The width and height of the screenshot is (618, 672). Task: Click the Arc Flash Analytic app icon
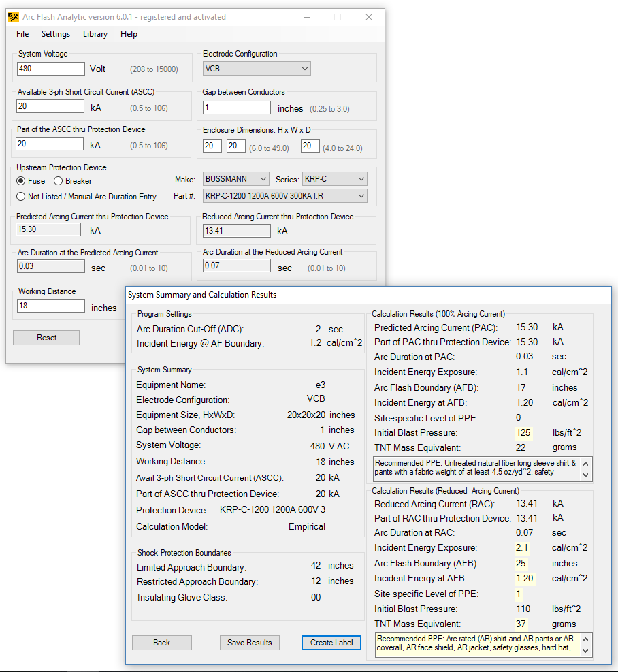click(x=13, y=18)
